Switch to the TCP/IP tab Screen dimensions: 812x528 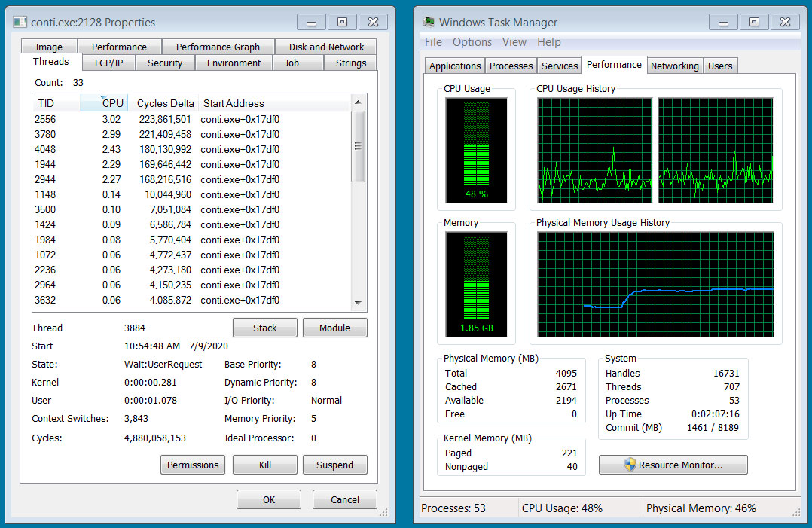(108, 63)
